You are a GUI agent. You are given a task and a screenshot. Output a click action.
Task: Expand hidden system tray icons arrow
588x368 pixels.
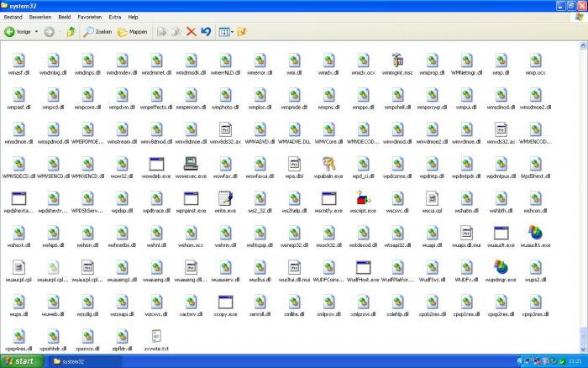click(x=520, y=361)
